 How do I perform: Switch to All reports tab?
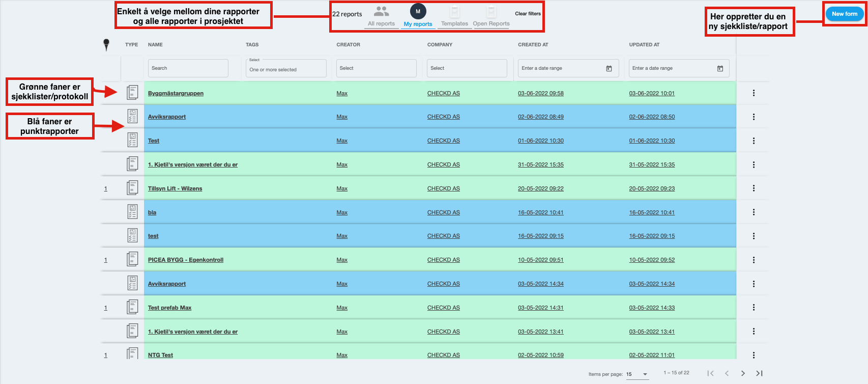click(x=381, y=17)
